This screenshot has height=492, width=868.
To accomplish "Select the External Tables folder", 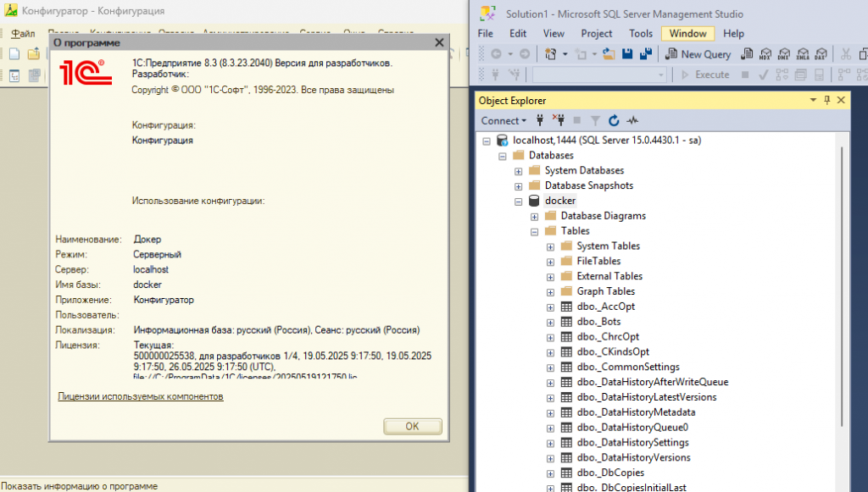I will pos(609,276).
